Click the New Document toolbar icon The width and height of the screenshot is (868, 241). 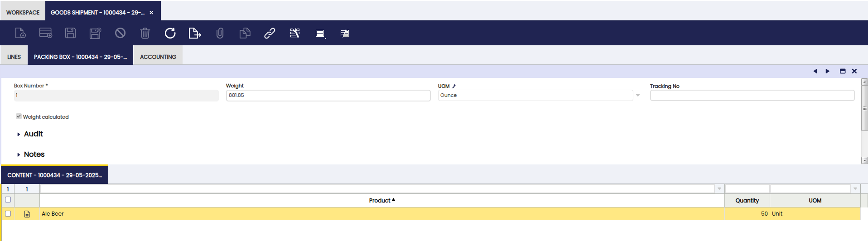pyautogui.click(x=20, y=33)
